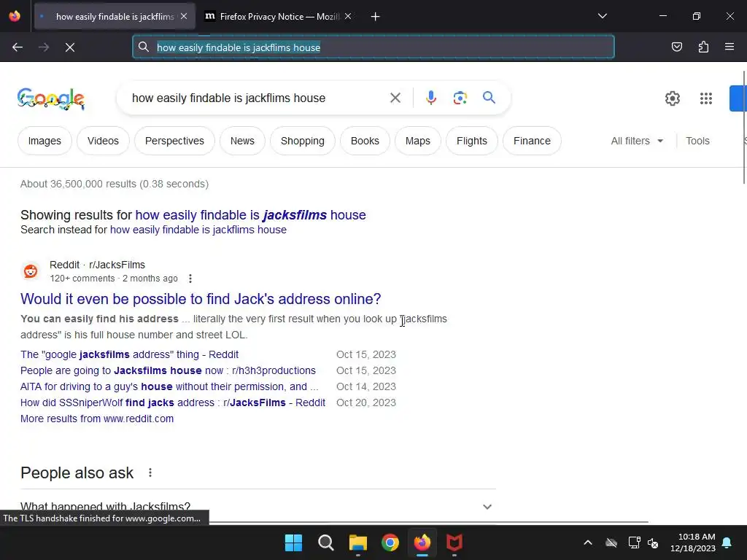Open the Windows Start button
747x560 pixels.
point(293,542)
